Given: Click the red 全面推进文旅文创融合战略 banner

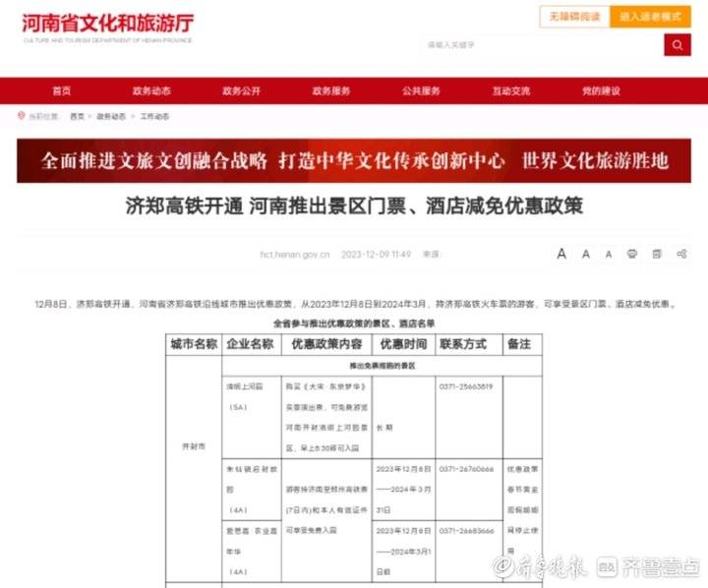Looking at the screenshot, I should pos(354,161).
